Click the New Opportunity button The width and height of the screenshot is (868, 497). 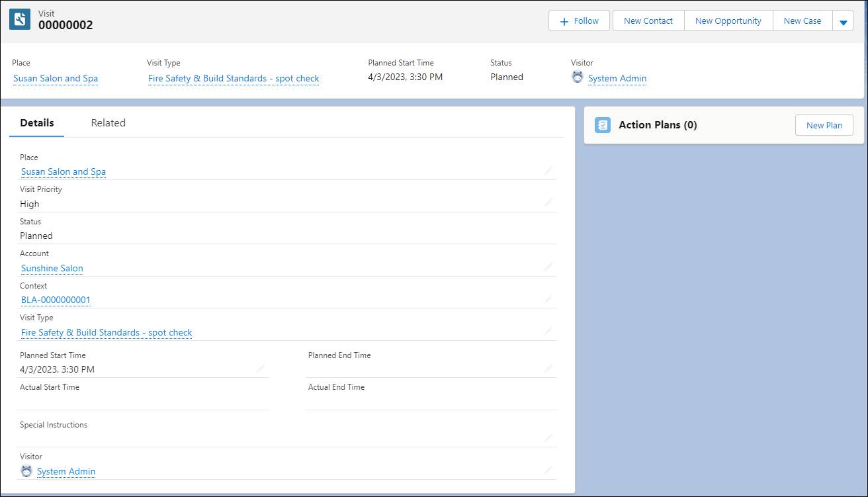[728, 21]
